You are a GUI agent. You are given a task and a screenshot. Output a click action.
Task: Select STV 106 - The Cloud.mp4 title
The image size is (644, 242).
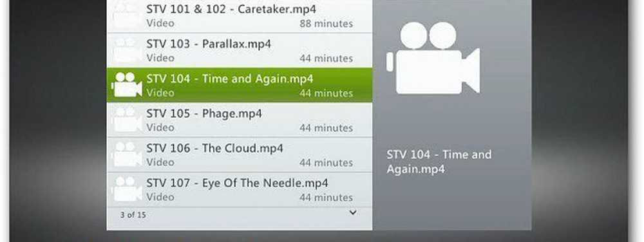[215, 148]
